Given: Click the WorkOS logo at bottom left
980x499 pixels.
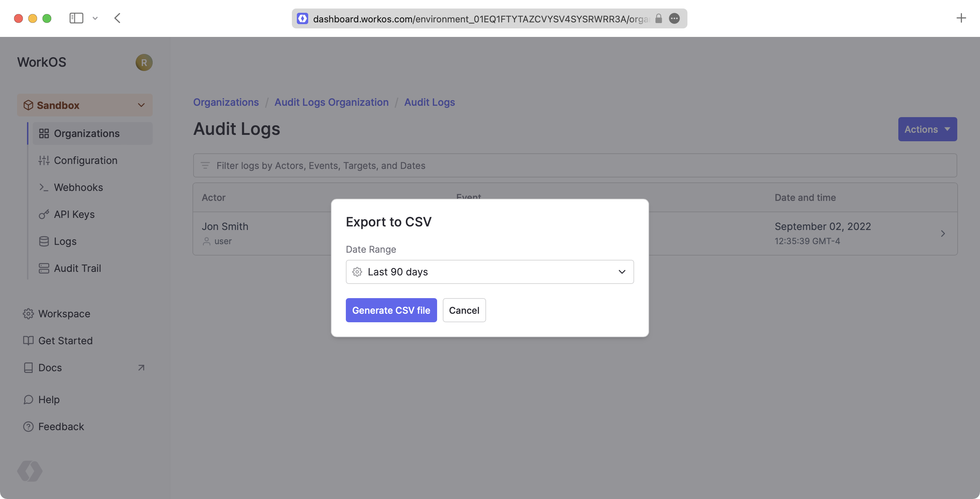Looking at the screenshot, I should click(30, 471).
